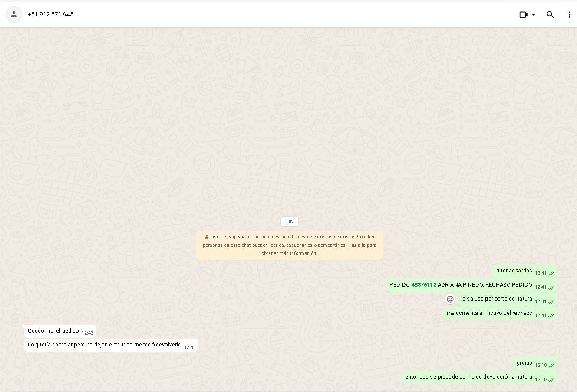This screenshot has width=577, height=392.
Task: Click the order number 43876112 link
Action: tap(424, 285)
